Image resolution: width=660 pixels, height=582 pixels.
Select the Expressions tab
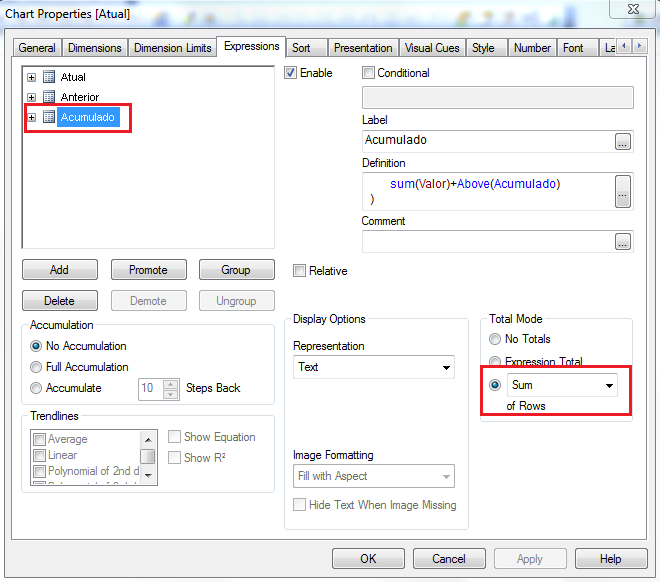252,46
